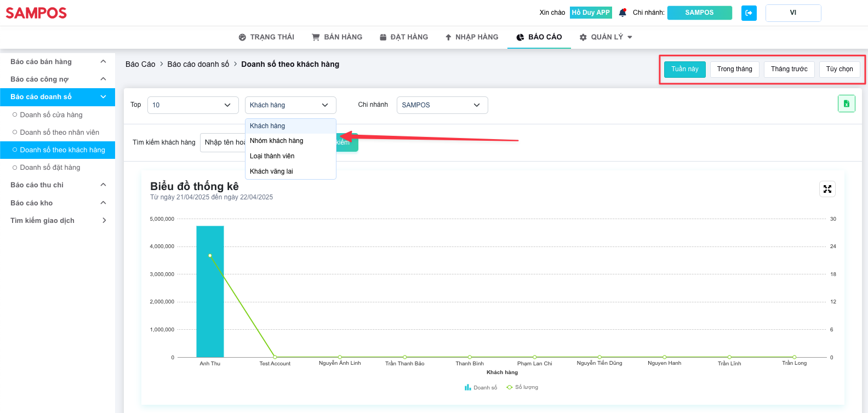The image size is (868, 413).
Task: Click the Nguyễn Ánh Linh axis label
Action: point(340,363)
